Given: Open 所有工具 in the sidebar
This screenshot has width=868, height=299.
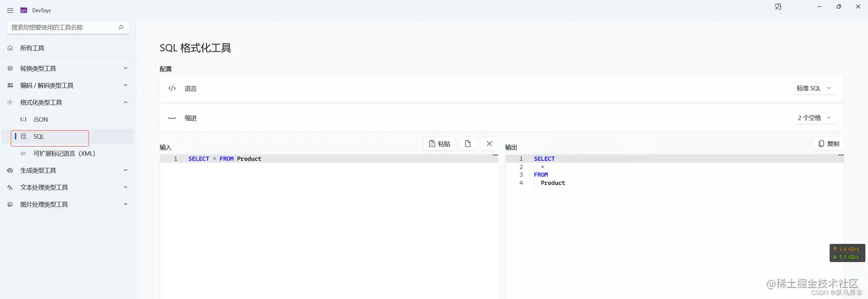Looking at the screenshot, I should pyautogui.click(x=68, y=48).
